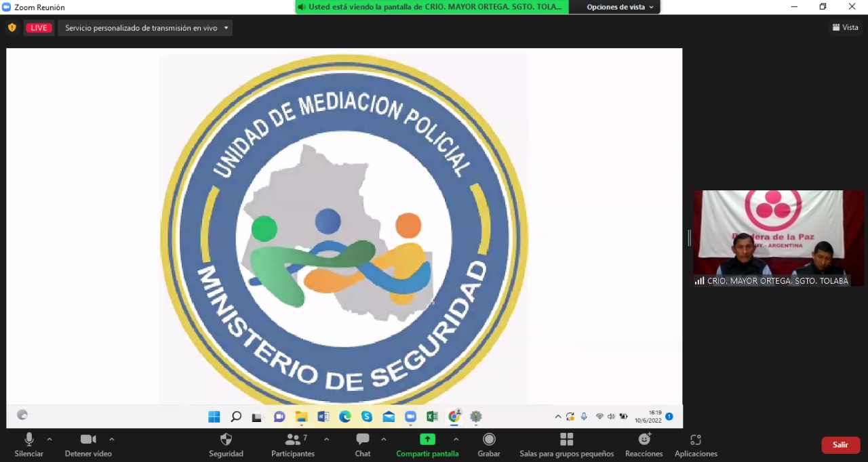Image resolution: width=868 pixels, height=462 pixels.
Task: Open the Reacciones emoji menu
Action: (x=644, y=444)
